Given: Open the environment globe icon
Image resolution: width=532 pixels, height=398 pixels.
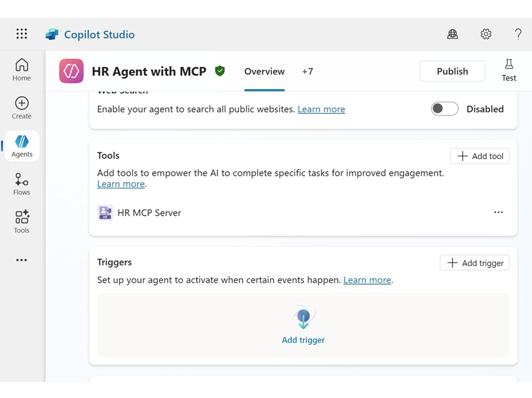Looking at the screenshot, I should coord(453,34).
